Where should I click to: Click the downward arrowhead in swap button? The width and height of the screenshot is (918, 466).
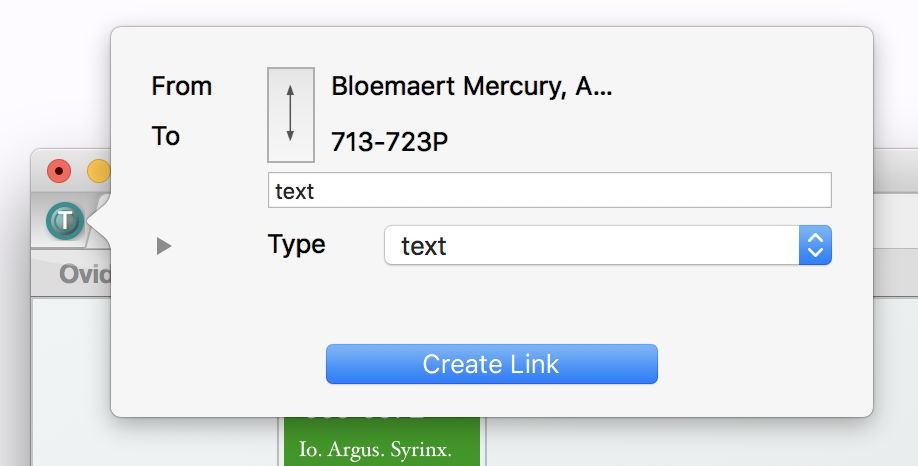[291, 136]
